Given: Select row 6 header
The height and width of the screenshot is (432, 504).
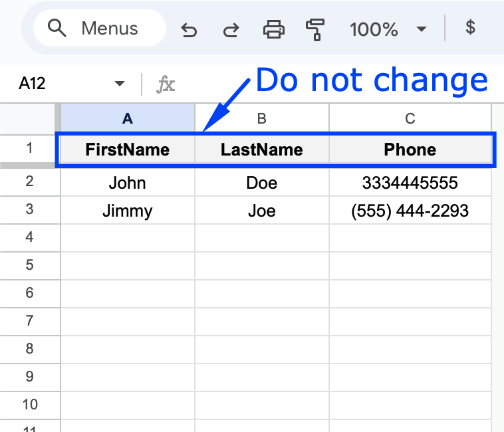Looking at the screenshot, I should coord(29,293).
